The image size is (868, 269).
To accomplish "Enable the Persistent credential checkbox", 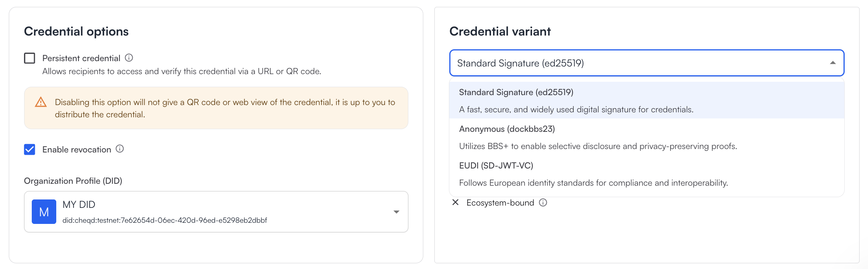I will pyautogui.click(x=29, y=58).
